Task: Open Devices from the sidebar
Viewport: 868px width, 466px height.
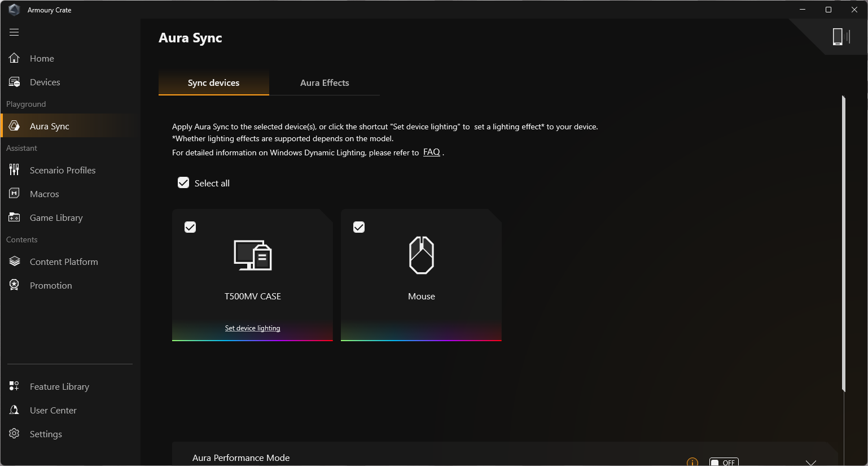Action: (x=71, y=82)
